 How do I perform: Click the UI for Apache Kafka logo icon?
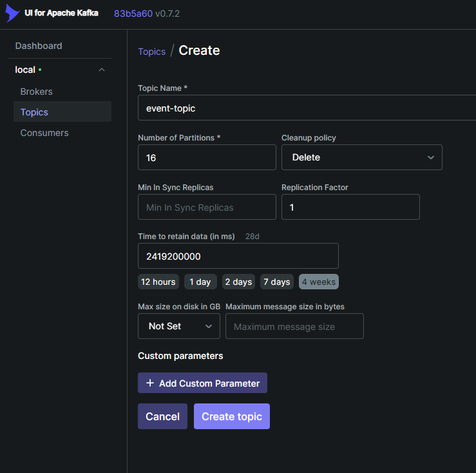[x=12, y=13]
